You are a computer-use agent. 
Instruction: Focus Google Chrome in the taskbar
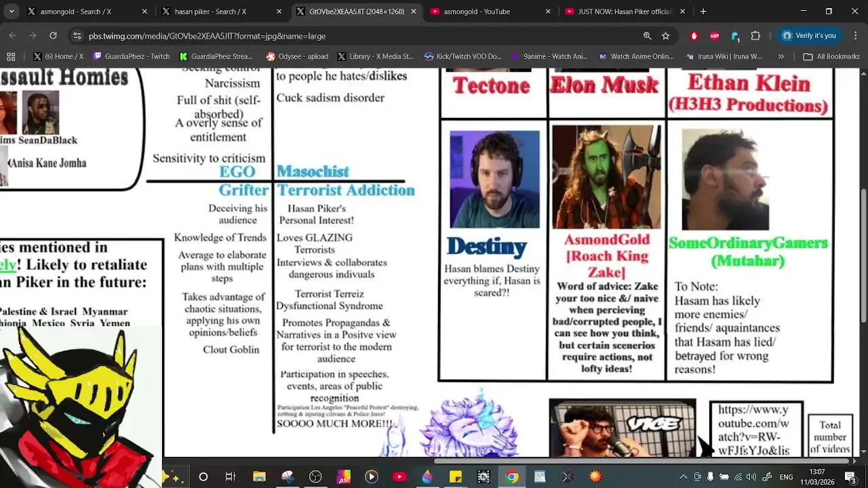512,476
